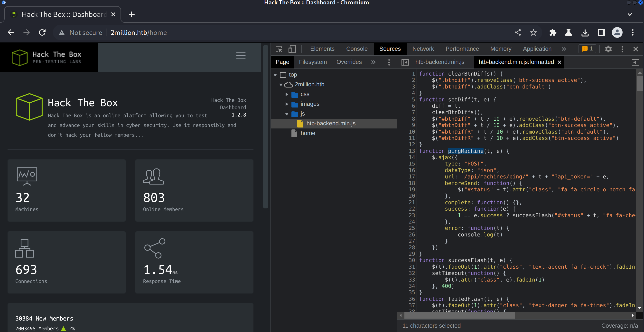This screenshot has height=332, width=644.
Task: Switch to the Overrides navigator tab
Action: 349,62
